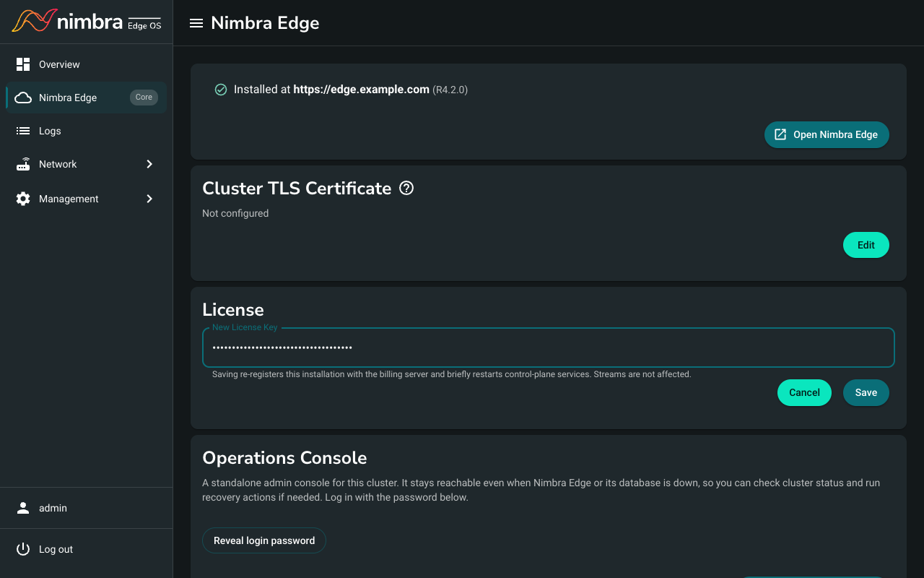Viewport: 924px width, 578px height.
Task: Toggle the hamburger navigation menu
Action: 196,23
